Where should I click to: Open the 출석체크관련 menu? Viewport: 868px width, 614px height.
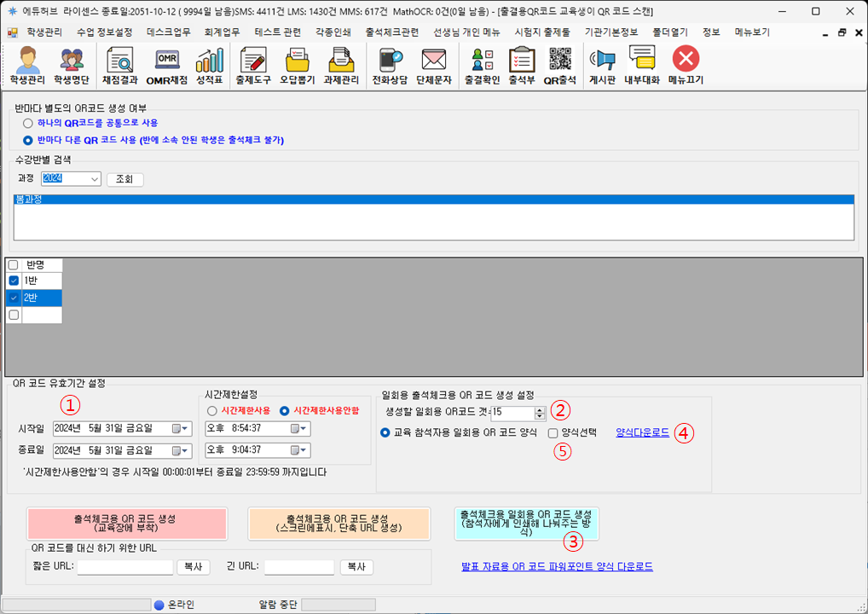391,32
